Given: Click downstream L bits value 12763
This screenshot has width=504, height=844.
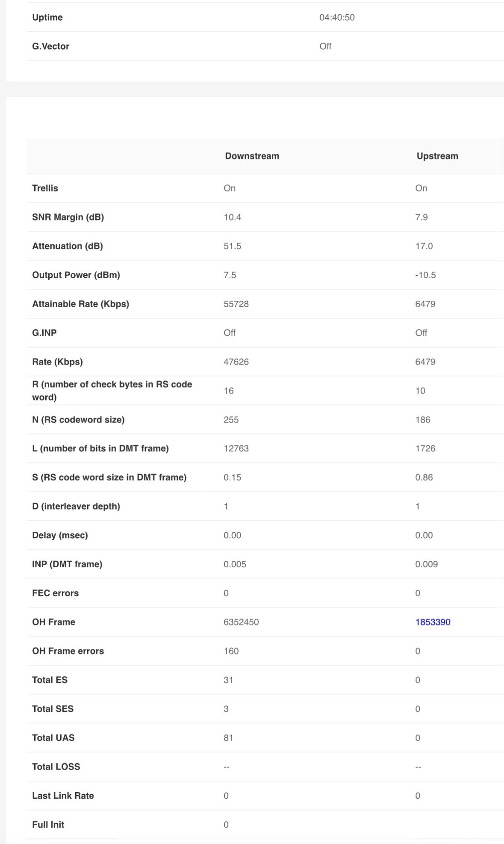Looking at the screenshot, I should tap(236, 448).
